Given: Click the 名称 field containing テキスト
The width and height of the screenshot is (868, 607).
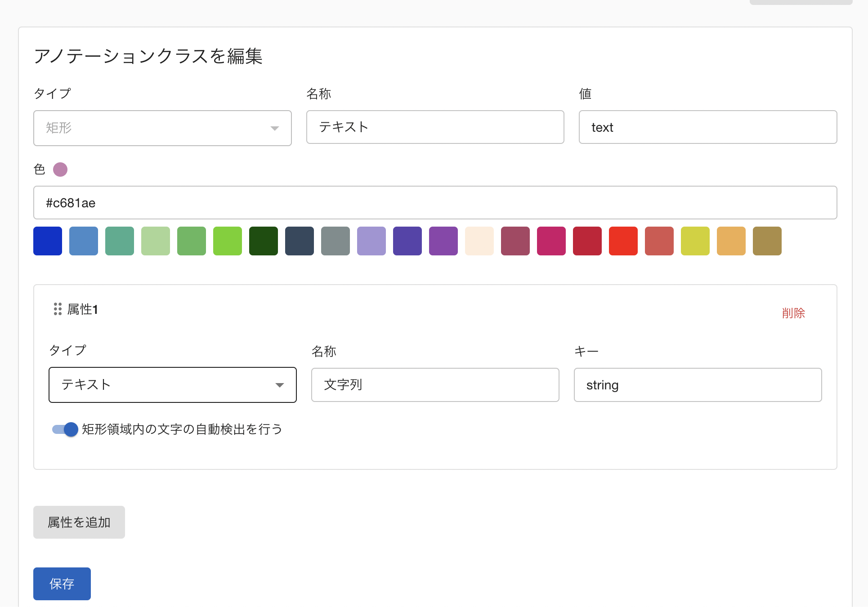Looking at the screenshot, I should [435, 127].
